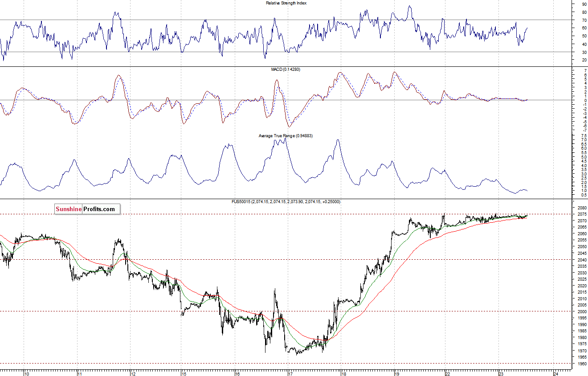
Task: Click MACD scale value 0
Action: point(584,100)
